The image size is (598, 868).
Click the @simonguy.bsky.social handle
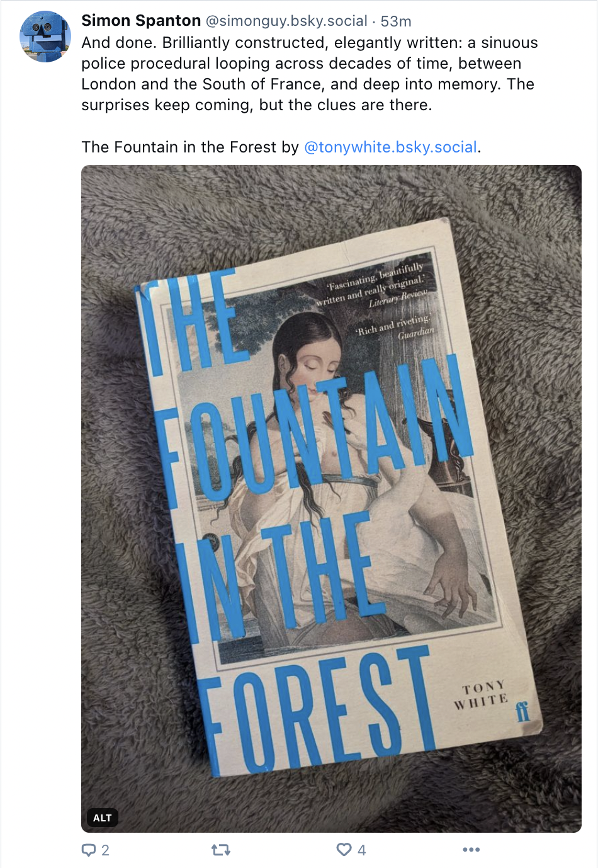286,21
